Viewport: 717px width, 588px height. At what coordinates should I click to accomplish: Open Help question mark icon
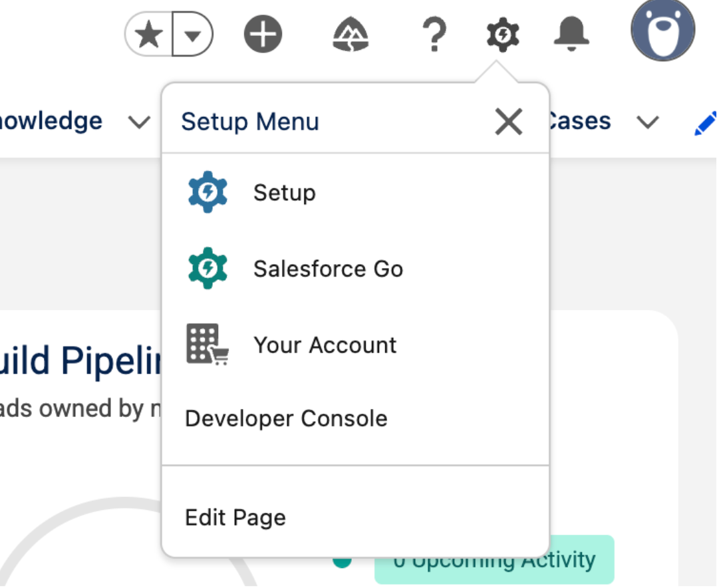coord(434,34)
